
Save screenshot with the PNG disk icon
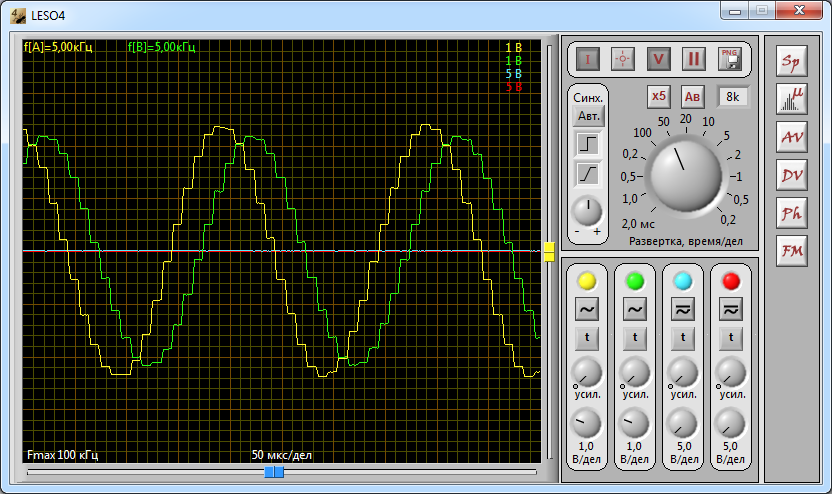pos(730,59)
